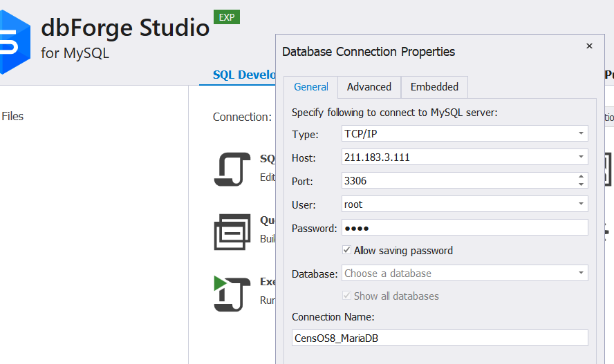The width and height of the screenshot is (614, 364).
Task: Increase the Port value with up arrow
Action: coord(581,177)
